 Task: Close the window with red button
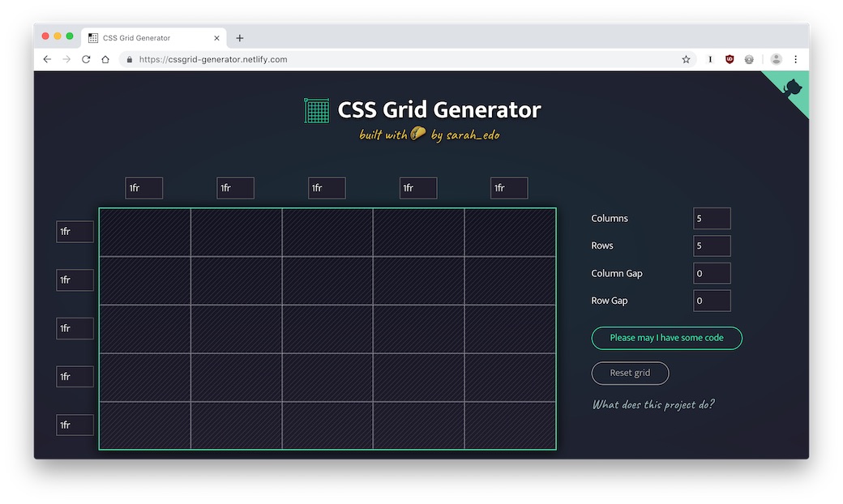(x=45, y=36)
